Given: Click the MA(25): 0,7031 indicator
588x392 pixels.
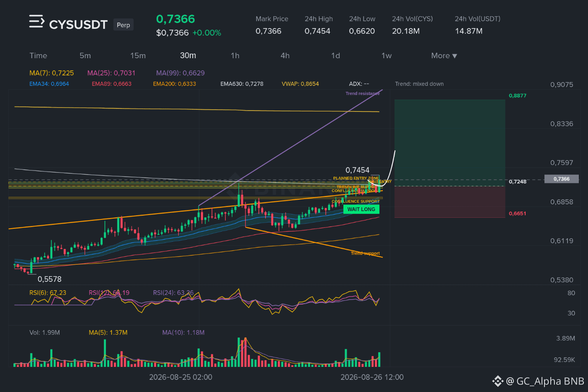Looking at the screenshot, I should coord(111,73).
